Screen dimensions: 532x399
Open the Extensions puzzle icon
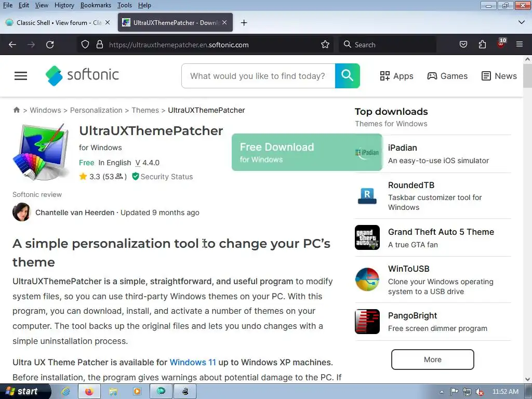(x=482, y=45)
